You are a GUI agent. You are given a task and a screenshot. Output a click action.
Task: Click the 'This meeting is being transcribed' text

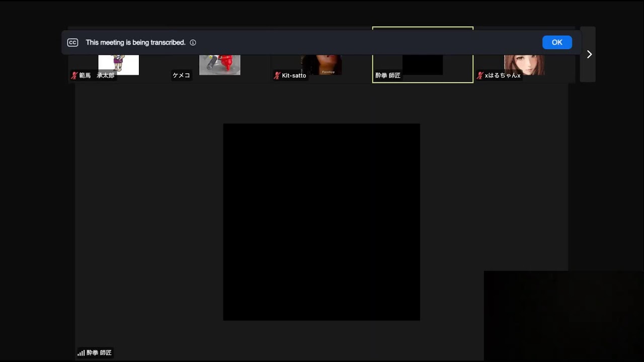pos(135,43)
